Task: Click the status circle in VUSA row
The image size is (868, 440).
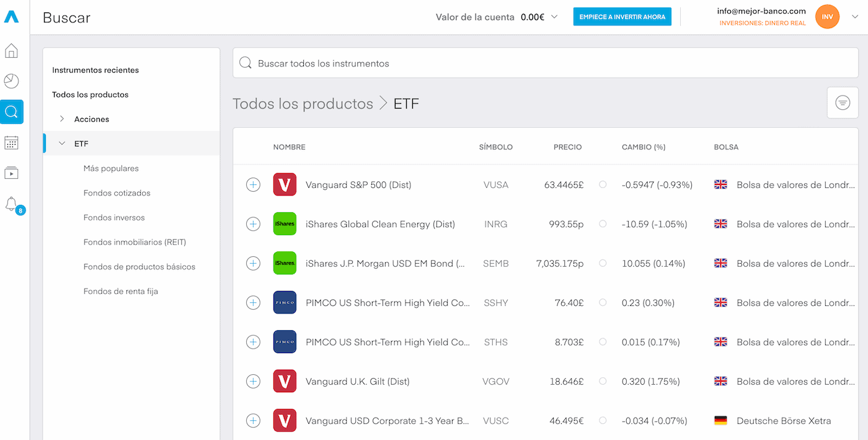Action: (603, 184)
